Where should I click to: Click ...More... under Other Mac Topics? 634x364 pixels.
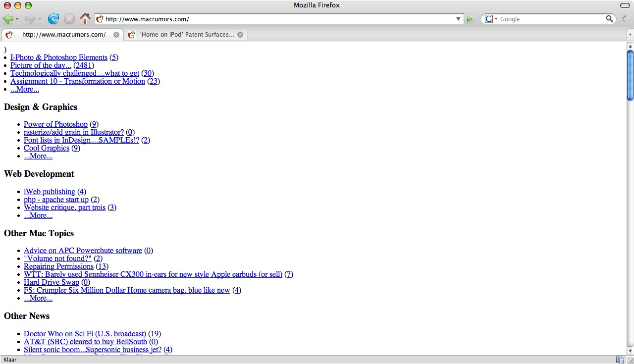(x=38, y=298)
